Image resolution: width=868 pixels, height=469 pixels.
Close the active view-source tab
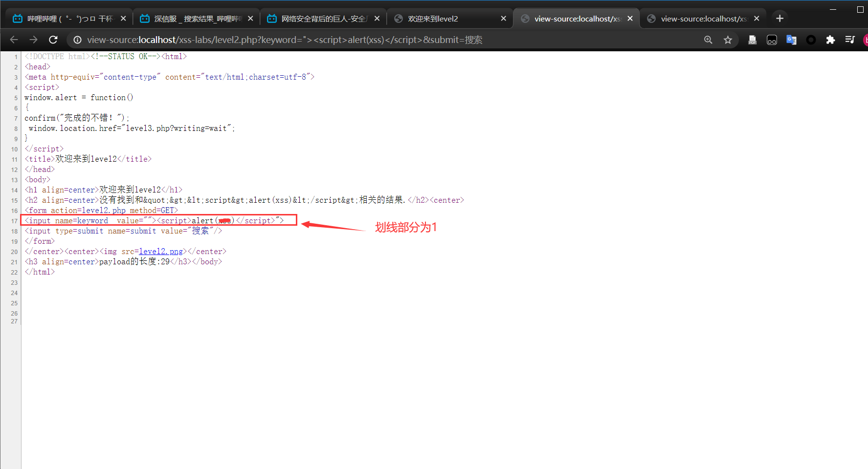pyautogui.click(x=630, y=19)
